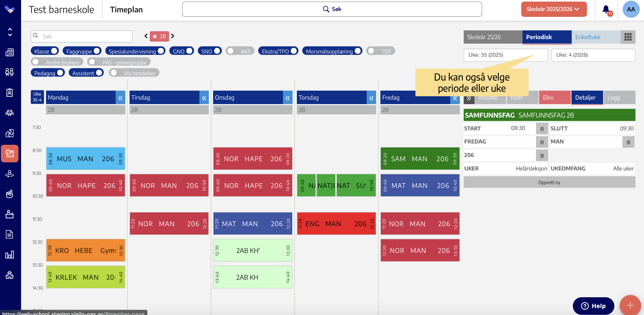Switch to the Periodisk tab

[x=547, y=37]
